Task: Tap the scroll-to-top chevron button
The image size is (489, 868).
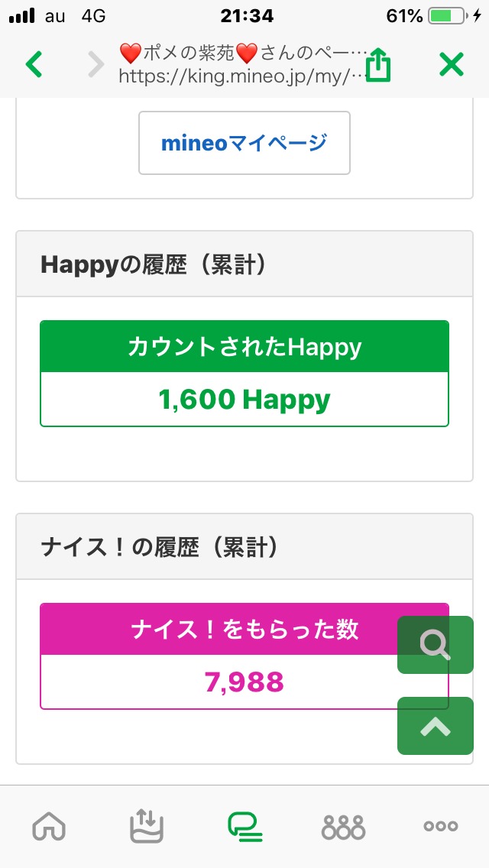Action: [436, 727]
